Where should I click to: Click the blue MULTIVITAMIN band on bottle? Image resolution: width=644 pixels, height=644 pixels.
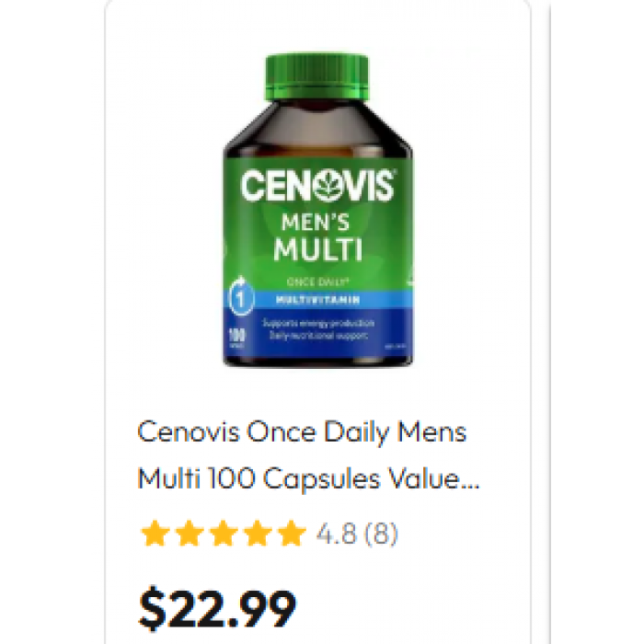point(318,300)
